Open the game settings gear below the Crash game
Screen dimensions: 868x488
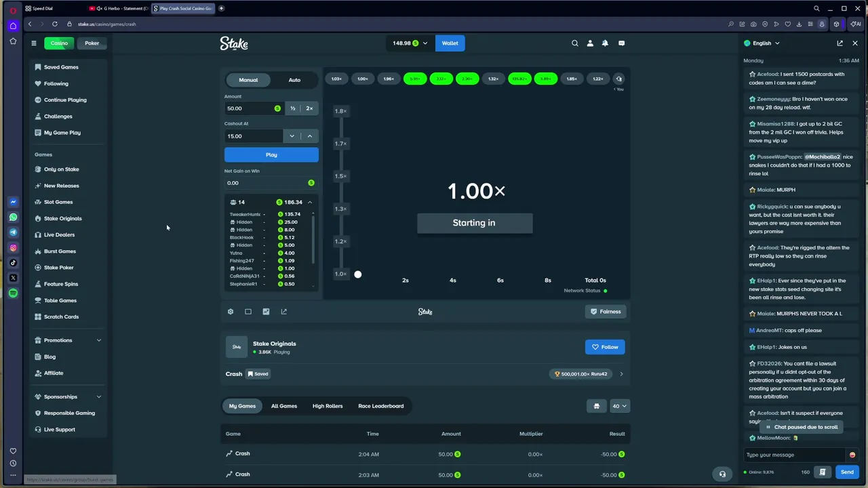pos(231,312)
